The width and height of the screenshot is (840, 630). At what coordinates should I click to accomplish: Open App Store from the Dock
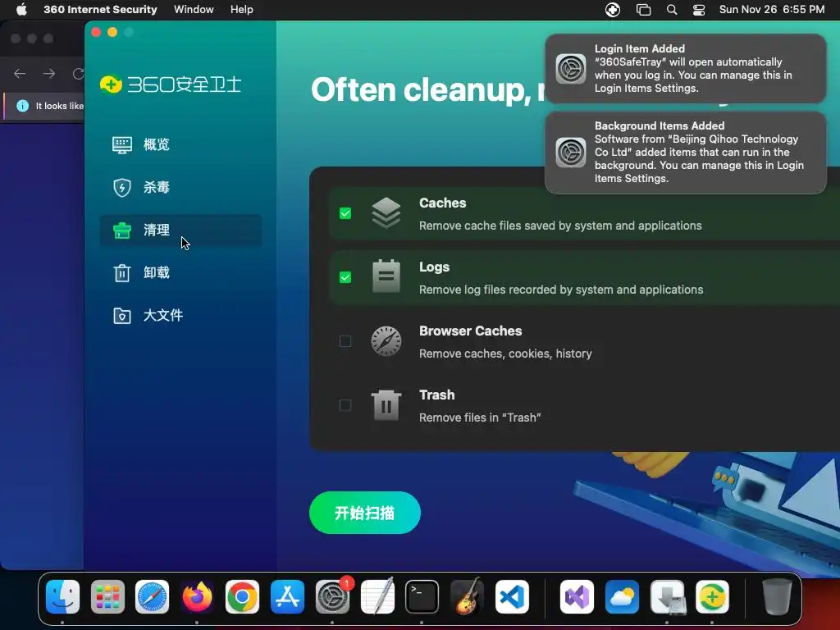pos(287,597)
